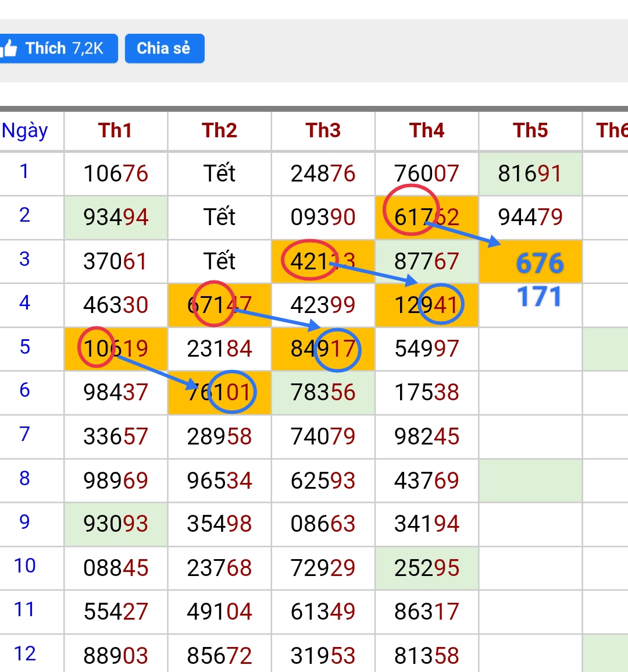628x672 pixels.
Task: Select the green cell with 93494
Action: [x=116, y=217]
